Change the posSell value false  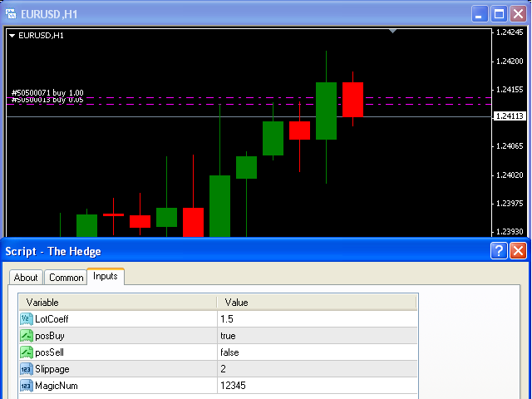pyautogui.click(x=316, y=352)
